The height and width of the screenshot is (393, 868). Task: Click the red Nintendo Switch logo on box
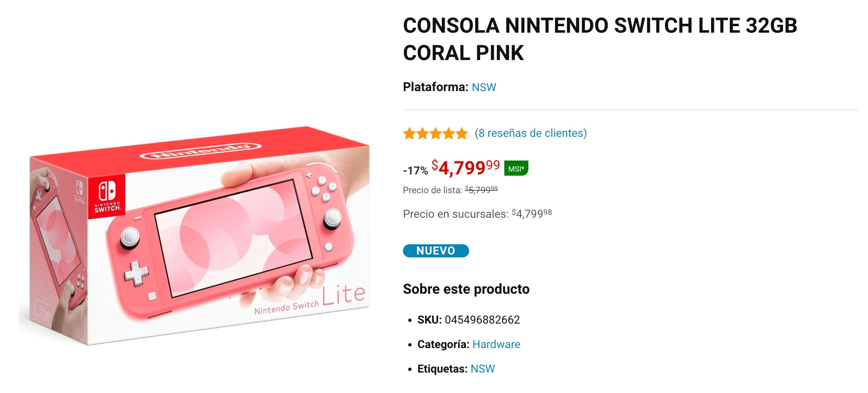pyautogui.click(x=107, y=196)
